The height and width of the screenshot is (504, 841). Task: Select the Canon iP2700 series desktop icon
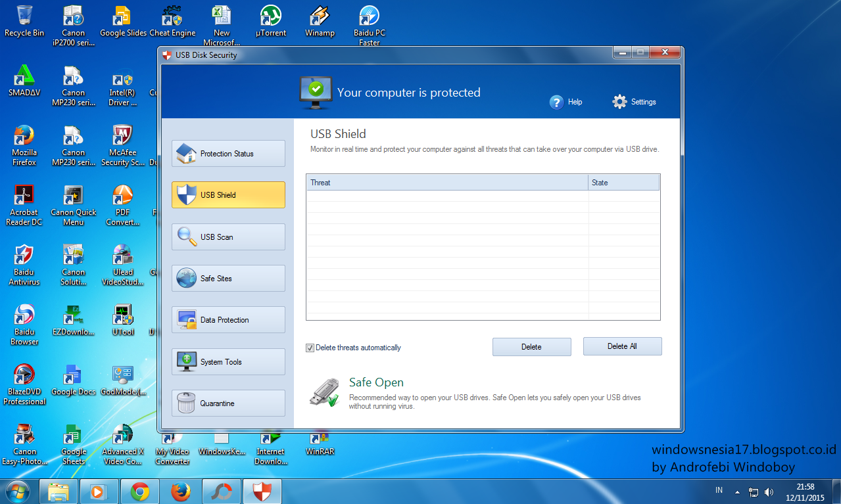point(74,26)
